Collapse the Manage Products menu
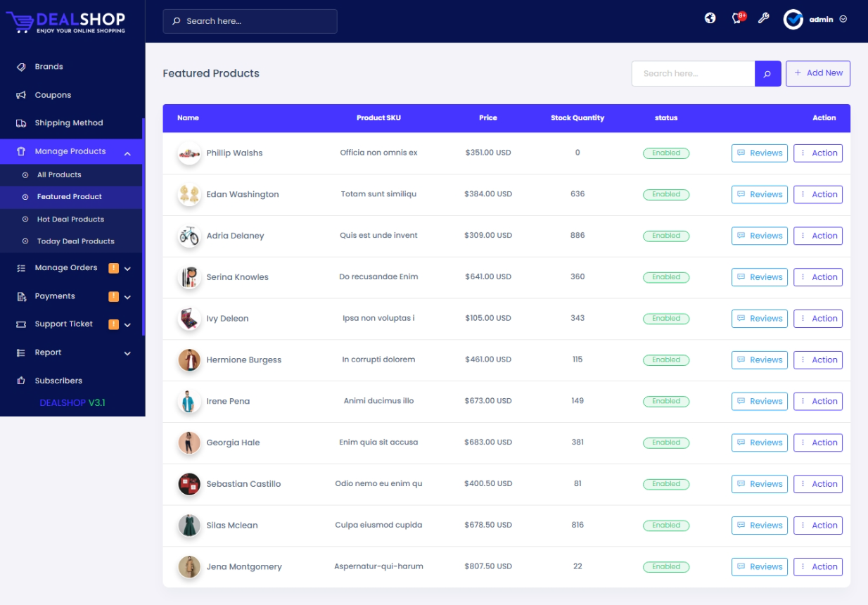The image size is (868, 605). click(x=127, y=153)
